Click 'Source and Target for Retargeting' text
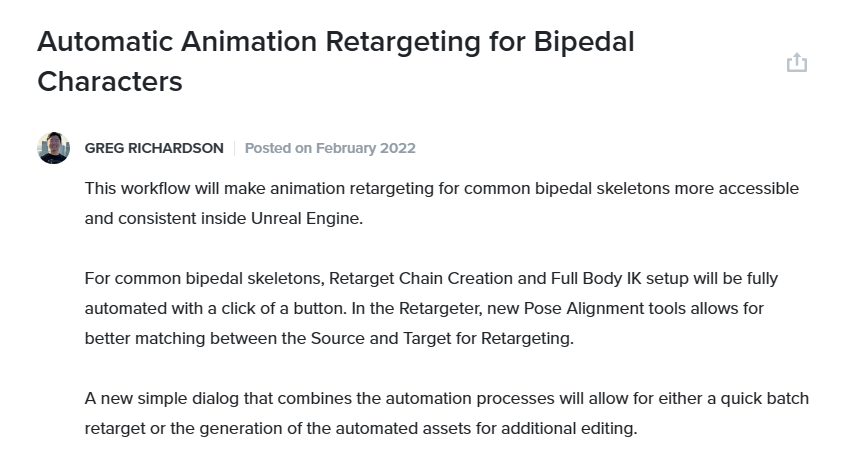Viewport: 841px width, 466px height. pos(441,338)
